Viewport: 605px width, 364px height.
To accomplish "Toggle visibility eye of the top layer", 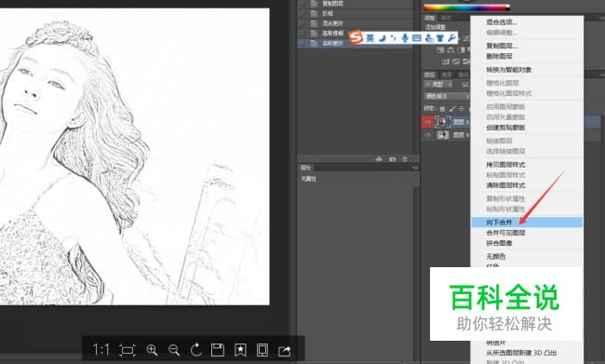I will pos(427,122).
